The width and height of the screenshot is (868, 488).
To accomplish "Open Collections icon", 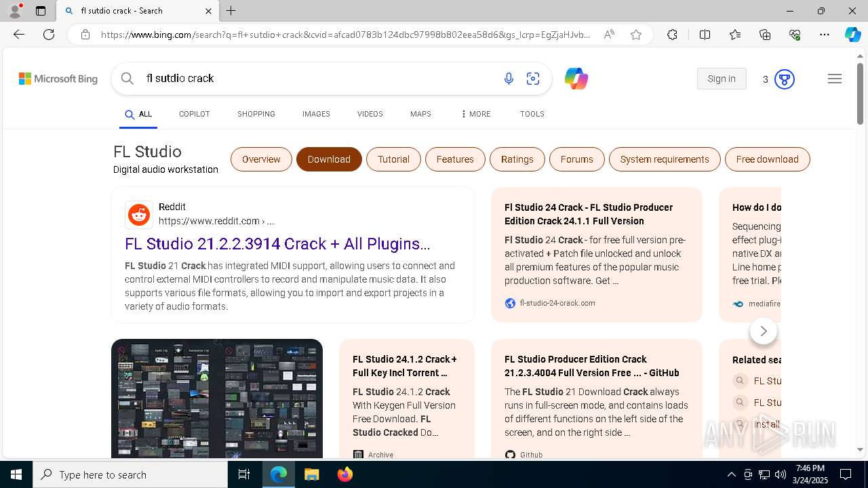I will coord(765,35).
